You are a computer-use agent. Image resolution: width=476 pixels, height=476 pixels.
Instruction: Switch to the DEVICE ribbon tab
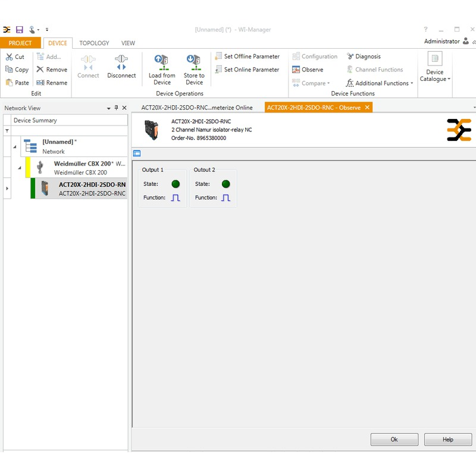point(58,43)
